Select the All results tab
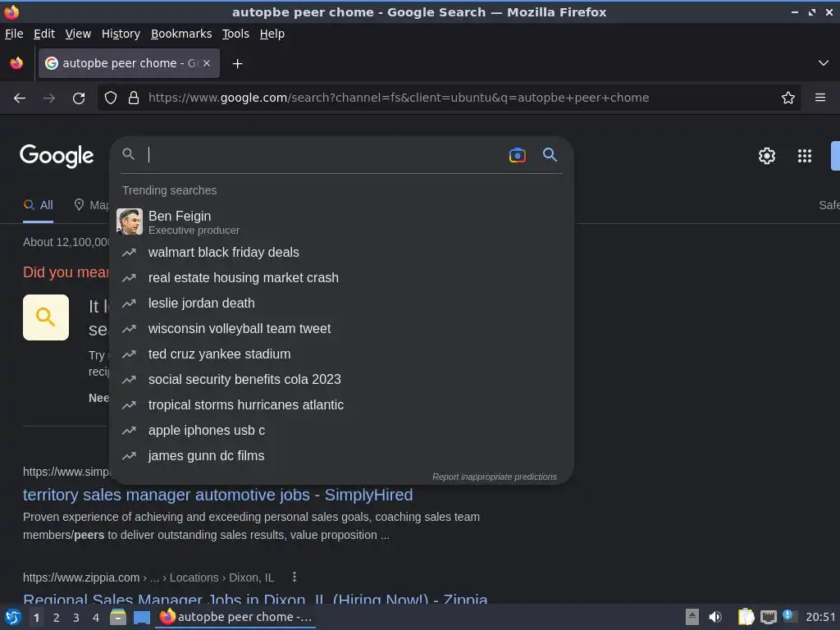 tap(38, 205)
